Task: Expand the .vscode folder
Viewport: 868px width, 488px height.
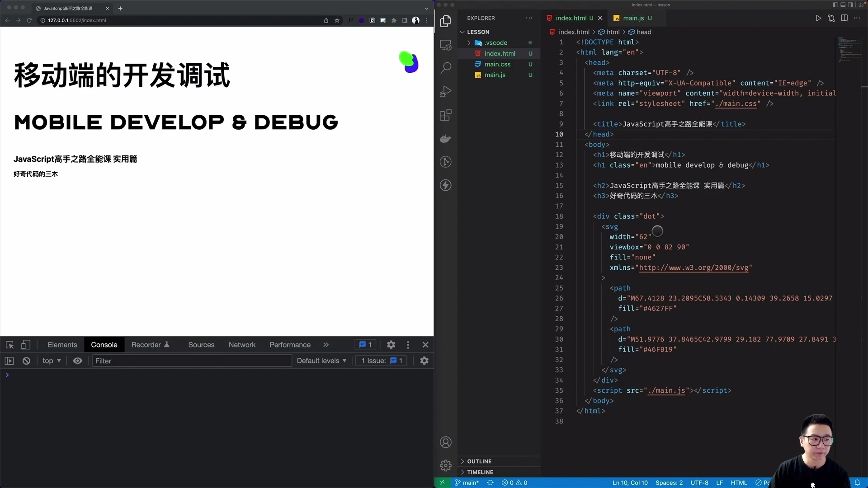Action: point(469,42)
